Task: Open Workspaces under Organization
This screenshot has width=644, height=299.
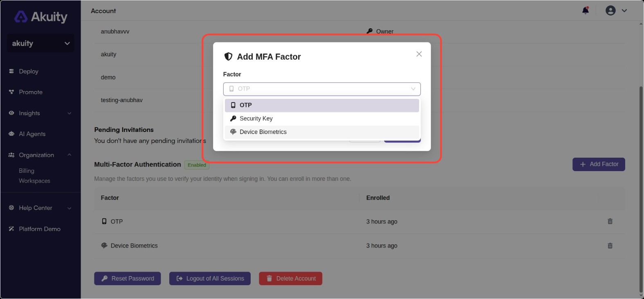Action: click(x=34, y=181)
